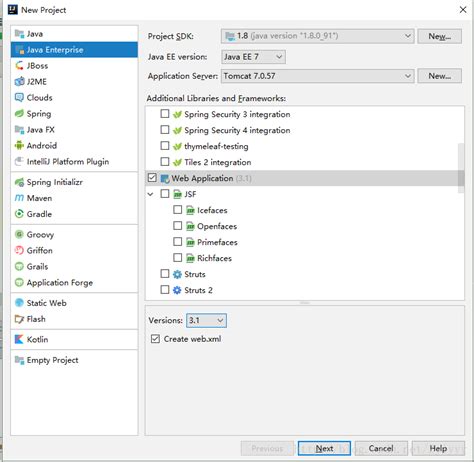Click the frameworks list vertical scrollbar

(x=461, y=168)
